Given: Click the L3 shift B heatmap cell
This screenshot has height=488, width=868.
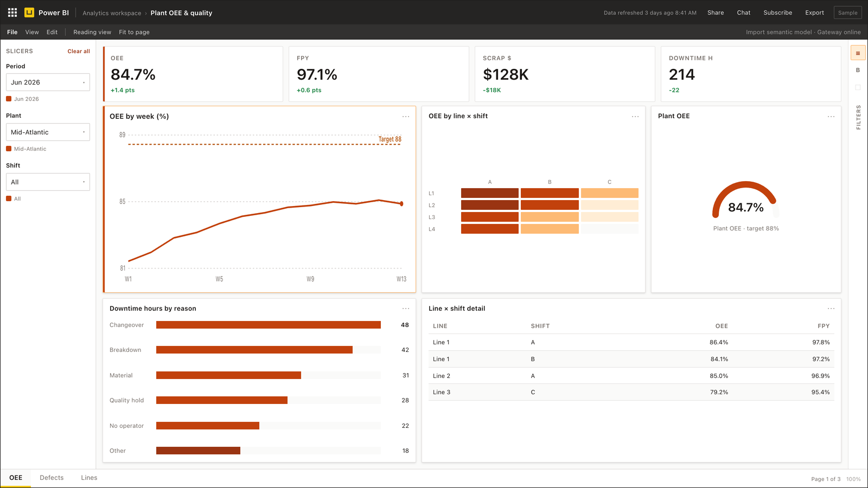Looking at the screenshot, I should coord(550,217).
